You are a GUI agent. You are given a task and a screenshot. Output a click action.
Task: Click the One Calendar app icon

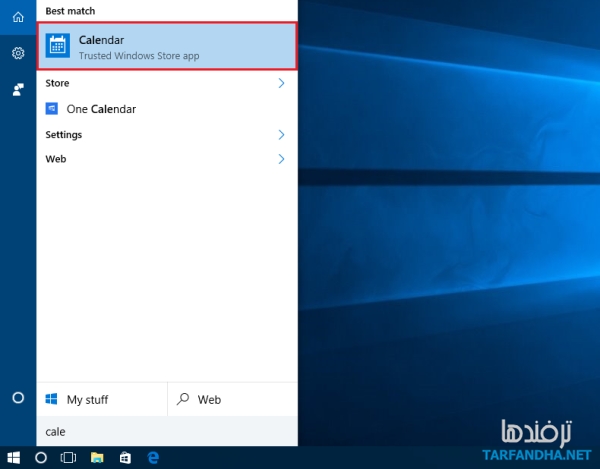pos(52,109)
